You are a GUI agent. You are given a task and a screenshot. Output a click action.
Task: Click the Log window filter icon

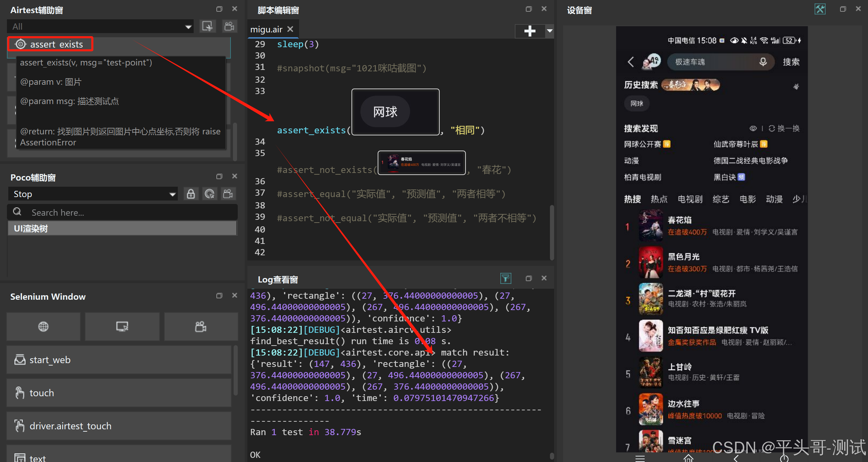tap(506, 278)
